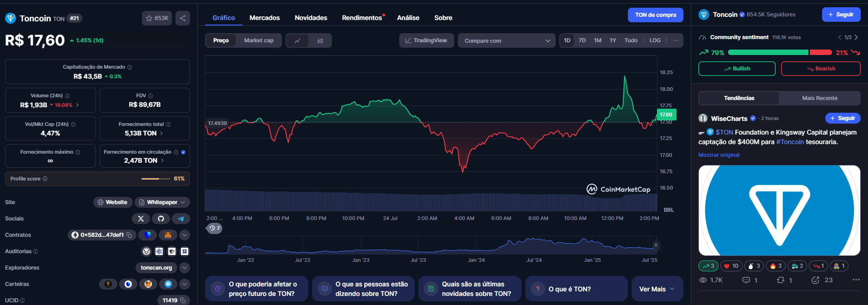Open the Toncoin post image thumbnail

click(x=779, y=210)
